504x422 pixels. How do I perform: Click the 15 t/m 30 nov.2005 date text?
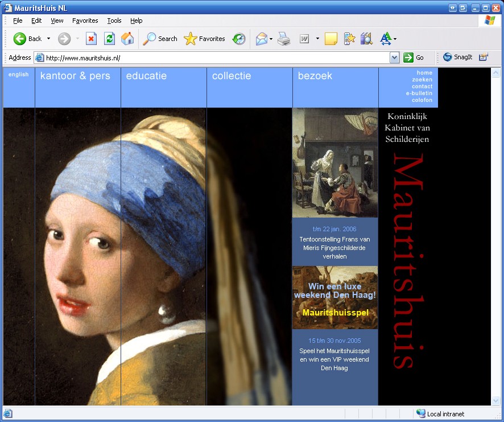pos(334,341)
